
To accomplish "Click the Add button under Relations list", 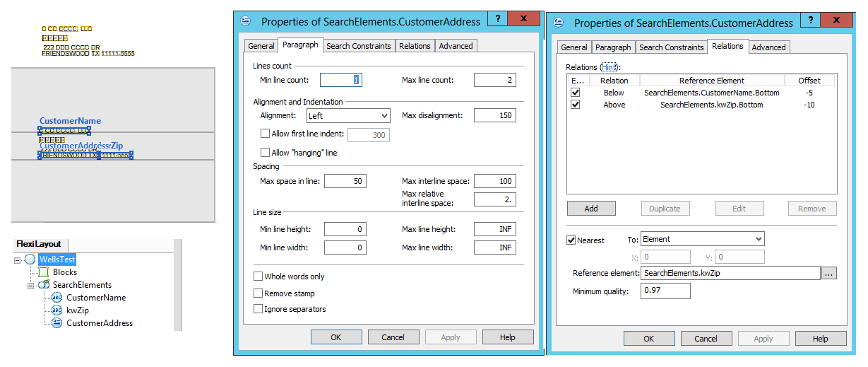I will (591, 209).
